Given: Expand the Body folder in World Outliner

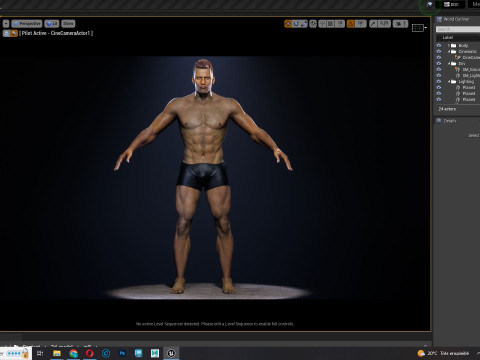Looking at the screenshot, I should pyautogui.click(x=449, y=45).
